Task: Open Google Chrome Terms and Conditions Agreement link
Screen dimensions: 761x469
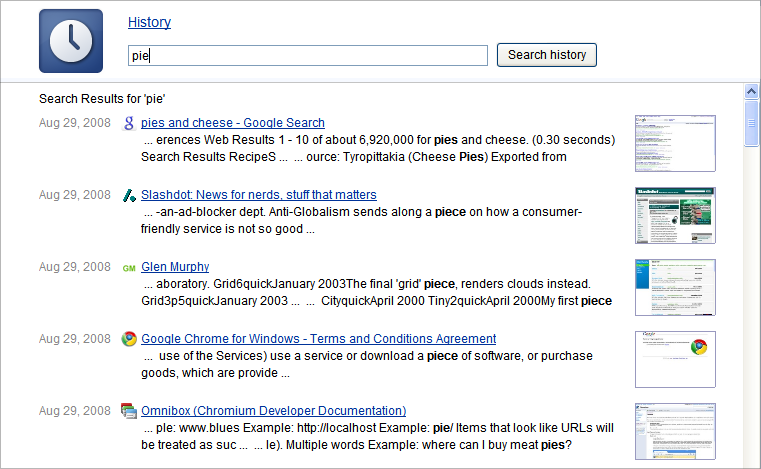Action: click(318, 339)
